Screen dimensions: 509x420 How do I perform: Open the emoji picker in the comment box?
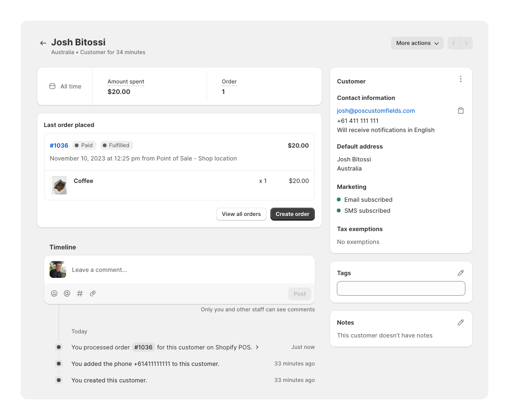(x=54, y=293)
